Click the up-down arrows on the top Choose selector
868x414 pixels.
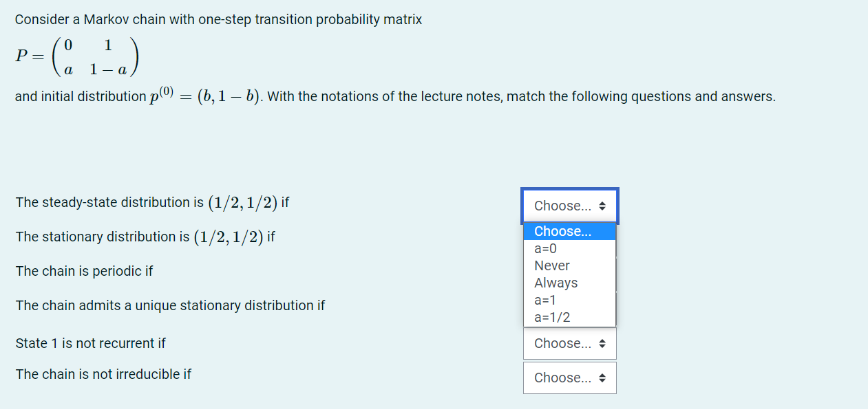602,205
